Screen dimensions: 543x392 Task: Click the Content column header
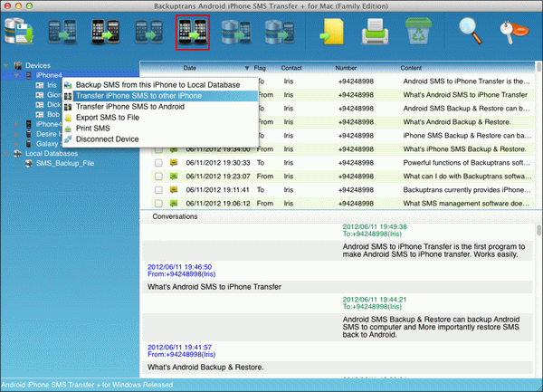pyautogui.click(x=411, y=68)
